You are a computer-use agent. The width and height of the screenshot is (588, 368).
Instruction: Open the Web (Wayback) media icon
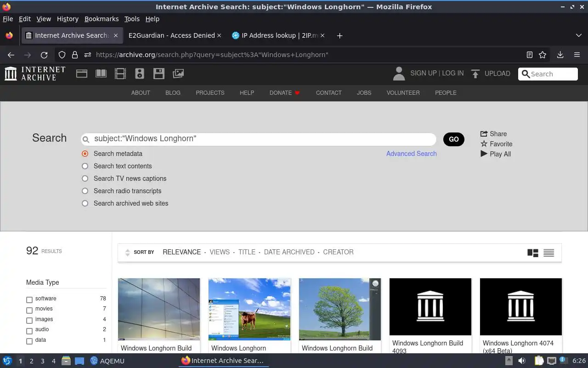coord(82,74)
